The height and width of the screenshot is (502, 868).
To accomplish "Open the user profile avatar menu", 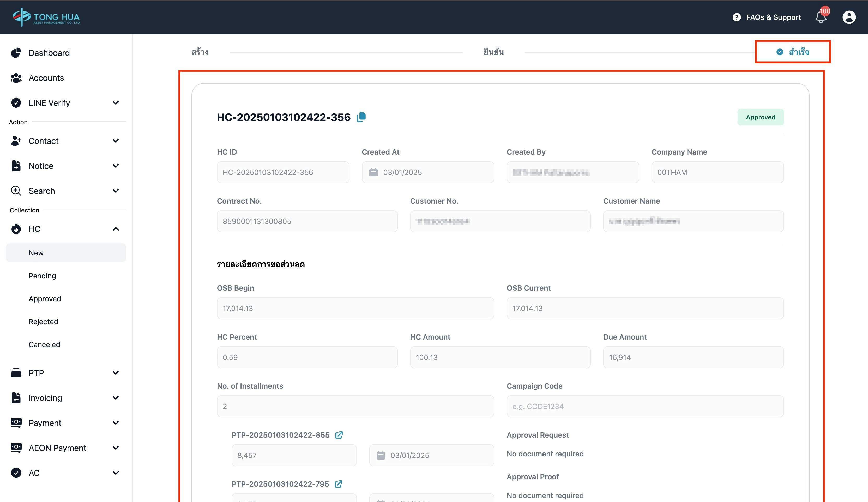I will point(849,17).
